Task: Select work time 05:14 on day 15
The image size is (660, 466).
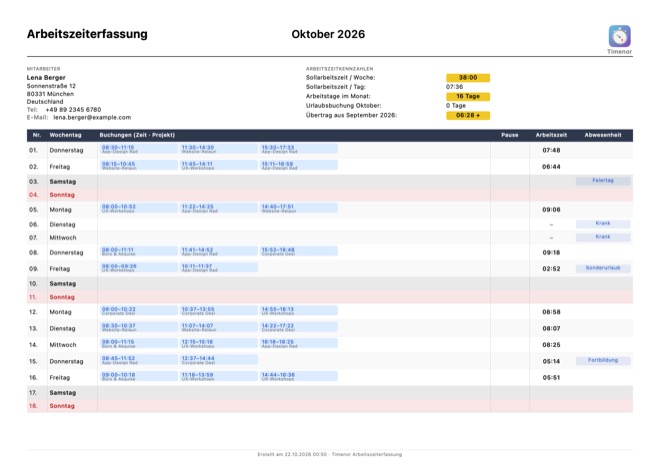Action: [x=551, y=361]
